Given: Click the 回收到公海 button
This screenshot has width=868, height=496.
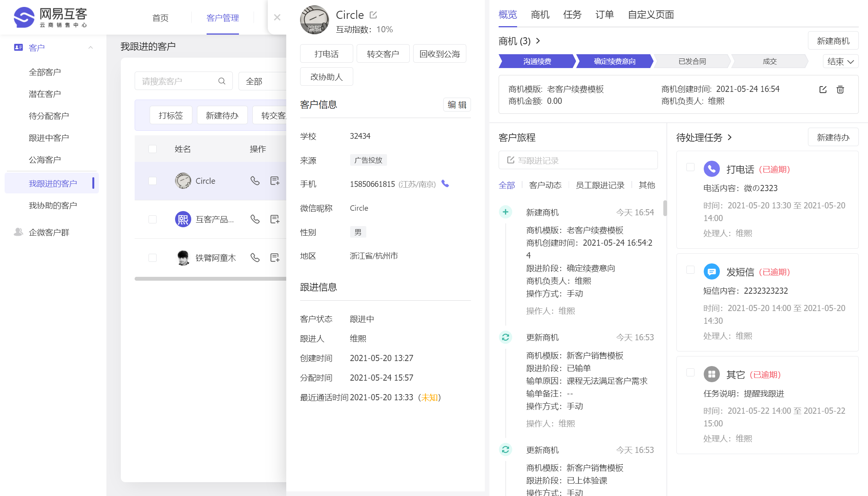Looking at the screenshot, I should pos(439,54).
